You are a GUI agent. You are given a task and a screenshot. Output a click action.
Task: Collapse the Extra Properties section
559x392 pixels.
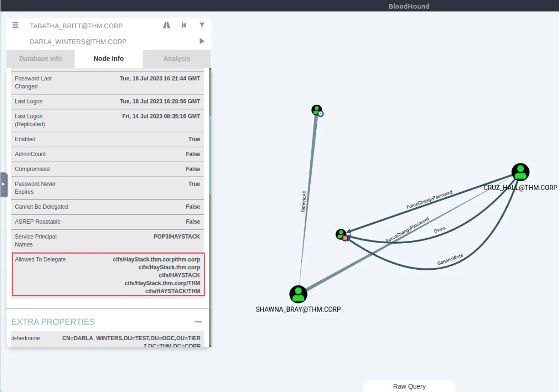click(x=198, y=322)
